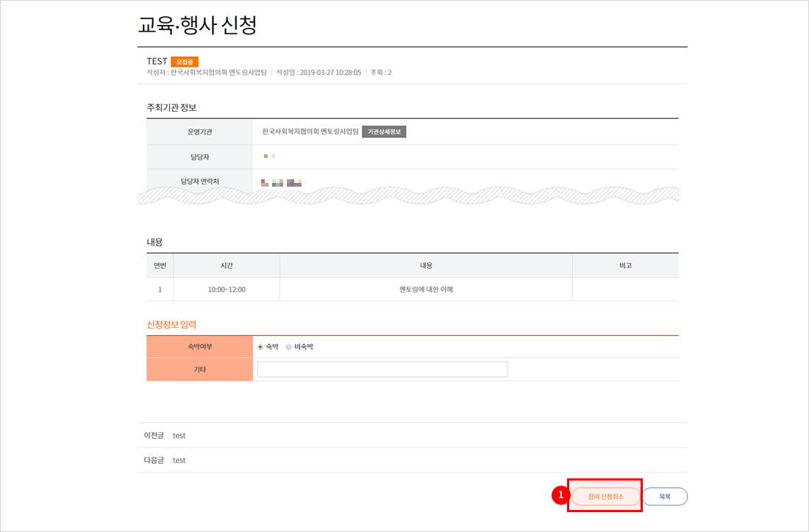
Task: Click the 기관상세정보 button
Action: (x=385, y=132)
